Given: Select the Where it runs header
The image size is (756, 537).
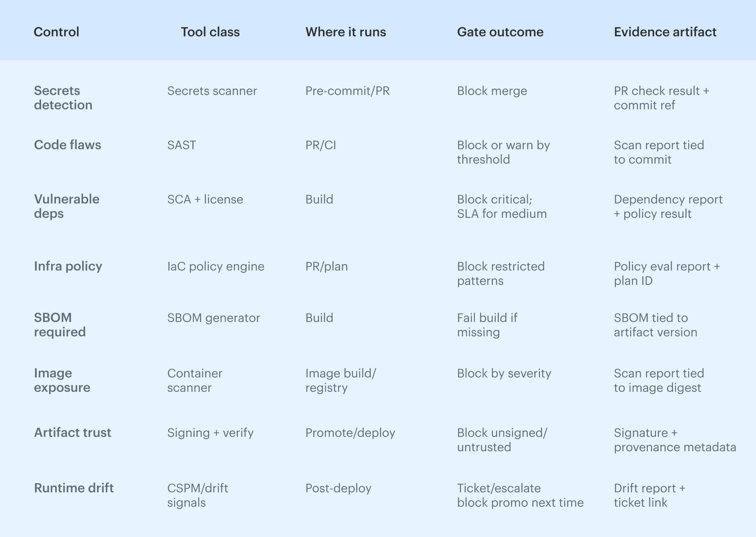Looking at the screenshot, I should pyautogui.click(x=346, y=32).
